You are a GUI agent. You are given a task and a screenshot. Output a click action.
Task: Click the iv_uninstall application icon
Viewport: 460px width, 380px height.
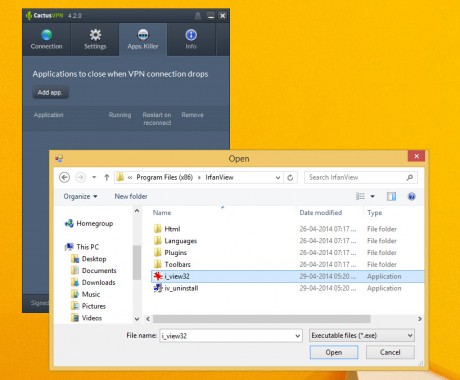click(158, 288)
